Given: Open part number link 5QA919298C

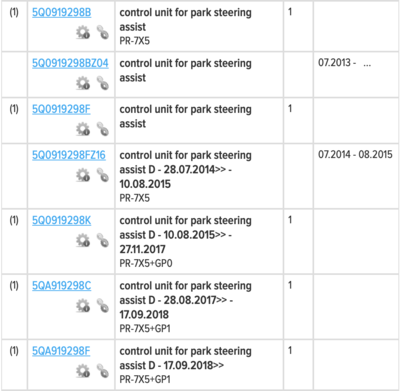Looking at the screenshot, I should click(x=61, y=286).
